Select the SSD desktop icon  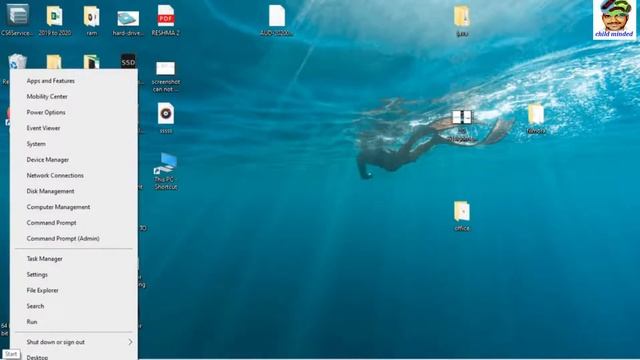coord(128,62)
